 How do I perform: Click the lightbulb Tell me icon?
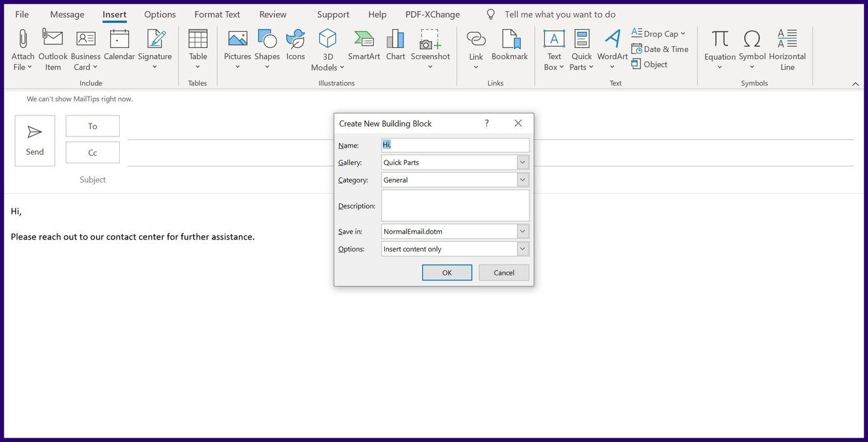[491, 14]
